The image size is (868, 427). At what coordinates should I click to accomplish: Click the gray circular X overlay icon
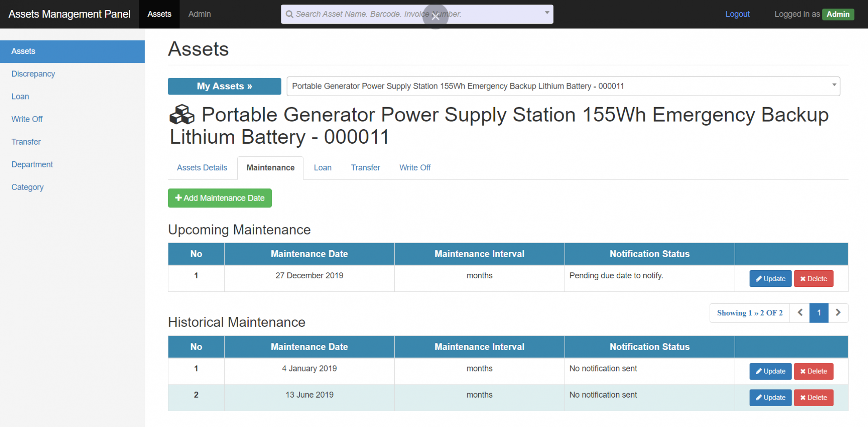435,17
